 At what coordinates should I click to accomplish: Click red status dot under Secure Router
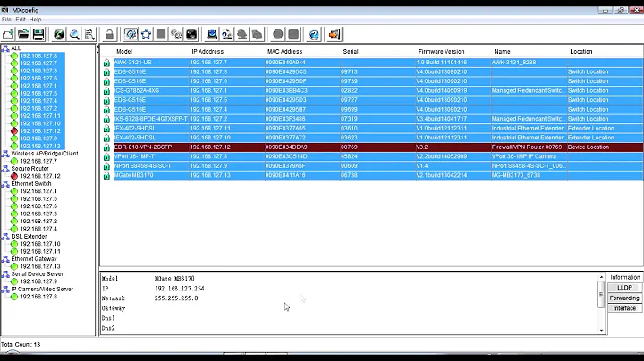tap(14, 176)
